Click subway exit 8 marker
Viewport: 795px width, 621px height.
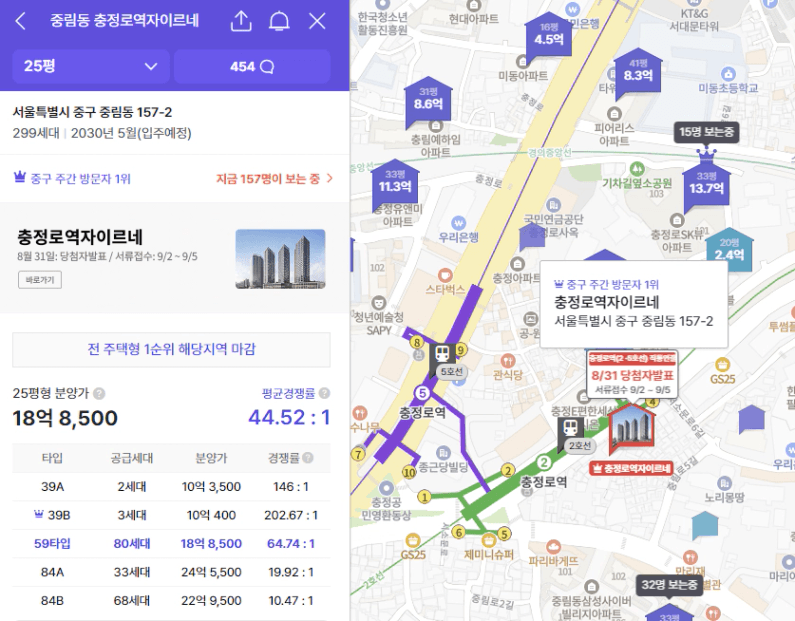click(x=417, y=342)
